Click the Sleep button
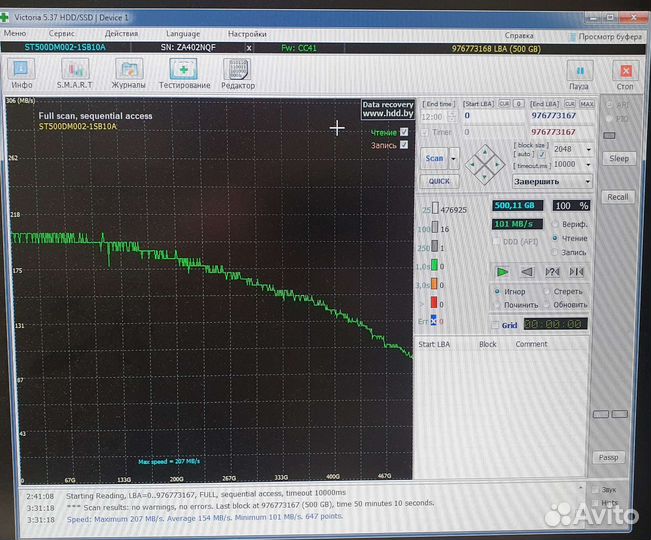 click(619, 159)
